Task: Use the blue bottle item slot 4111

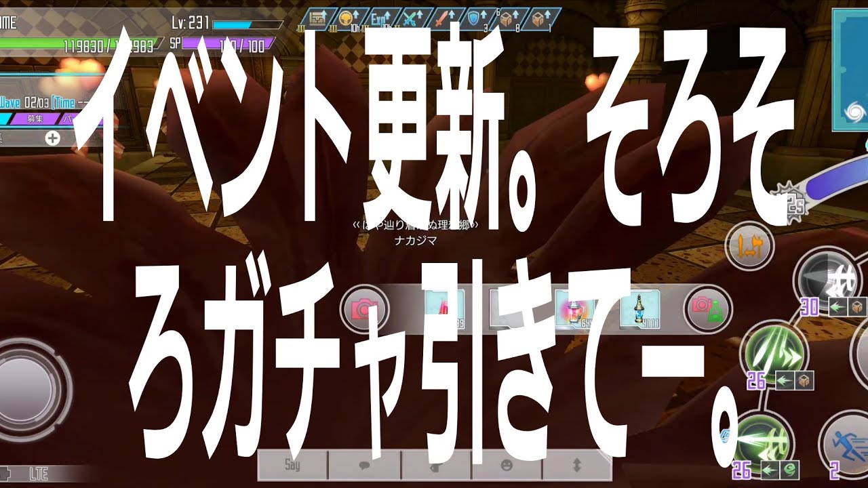Action: coord(639,308)
